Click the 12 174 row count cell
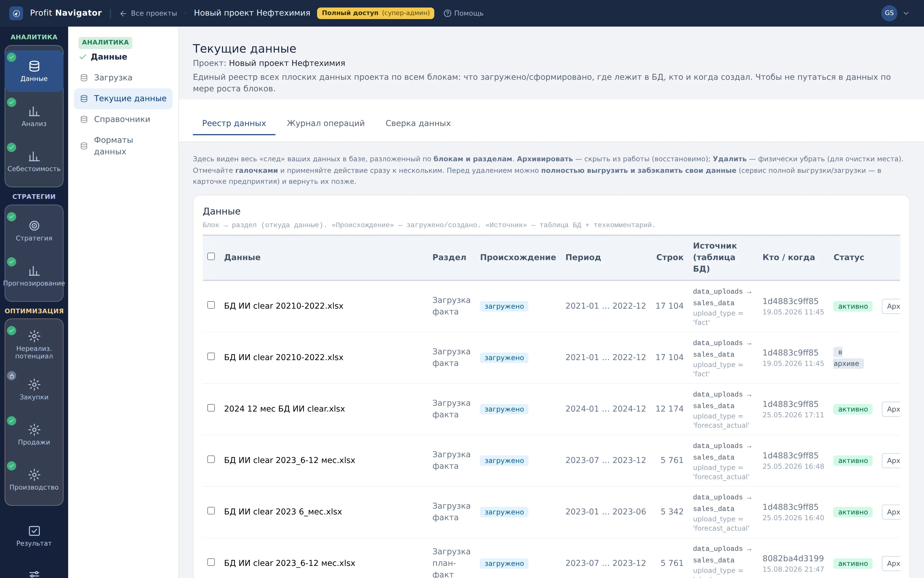Image resolution: width=924 pixels, height=578 pixels. point(669,409)
